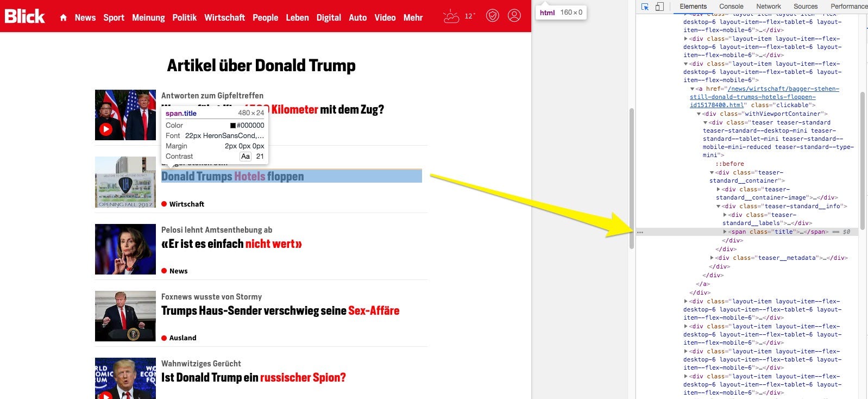Viewport: 868px width, 399px height.
Task: Play video on the Gipfeltreffen thumbnail
Action: (x=106, y=129)
